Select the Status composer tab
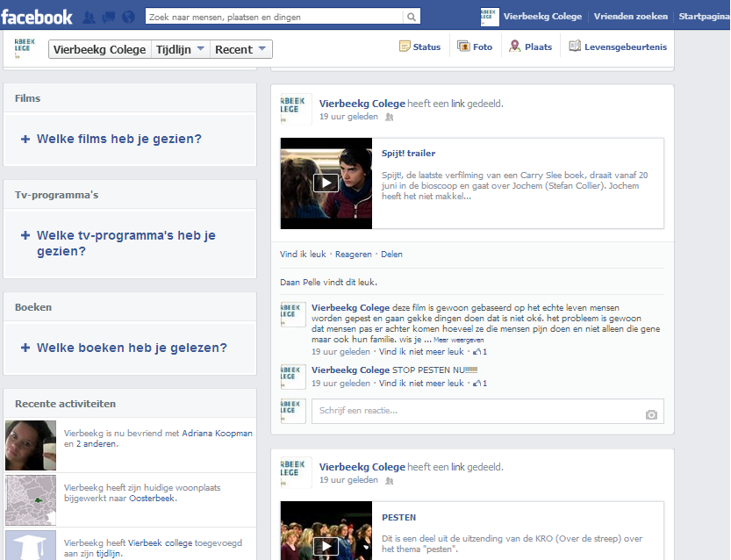Viewport: 731px width, 560px height. 420,47
